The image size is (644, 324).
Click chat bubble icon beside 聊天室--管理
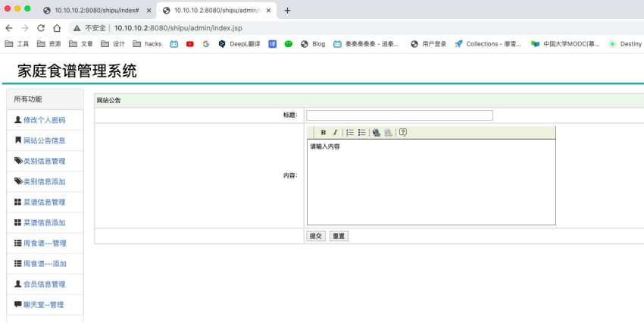pyautogui.click(x=17, y=305)
